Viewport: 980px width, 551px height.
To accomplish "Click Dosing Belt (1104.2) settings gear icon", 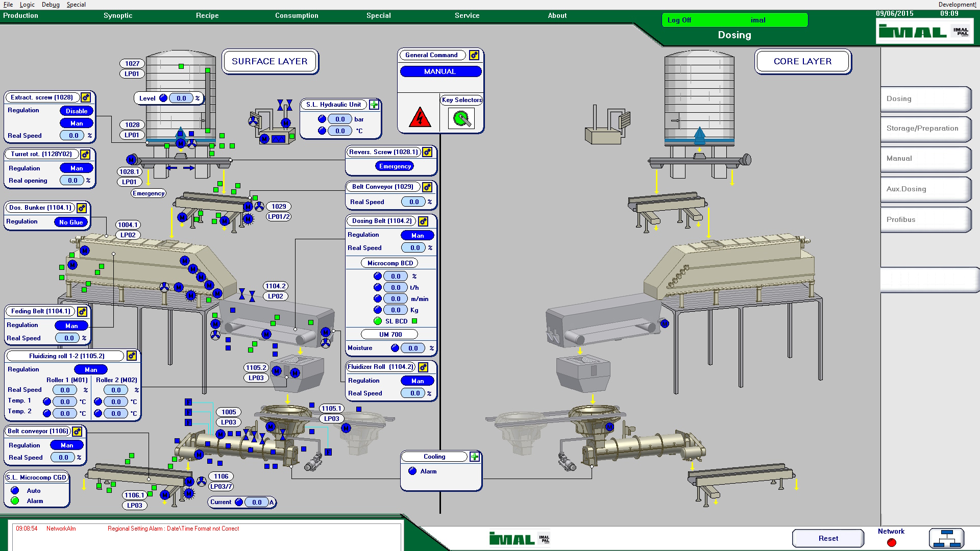I will [x=423, y=221].
